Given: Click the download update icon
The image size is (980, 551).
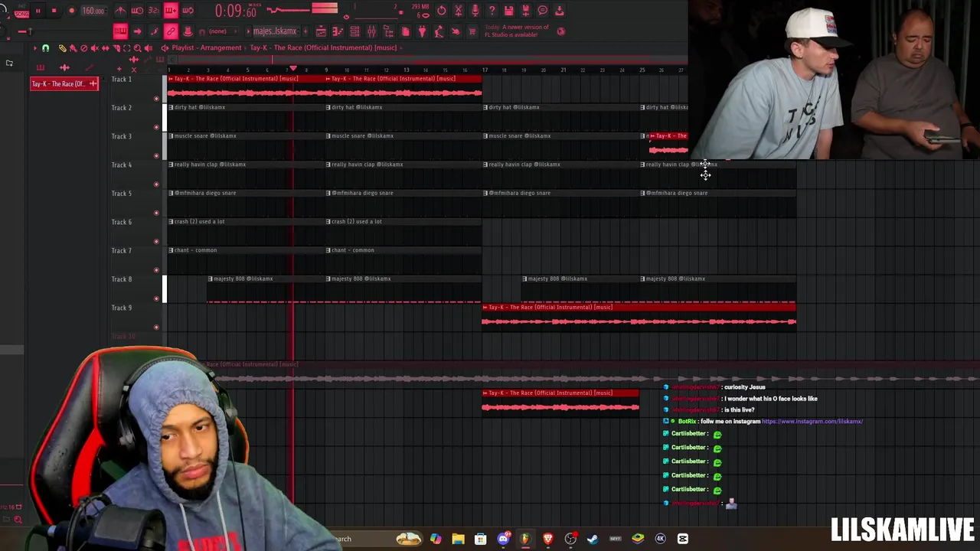Looking at the screenshot, I should point(559,10).
